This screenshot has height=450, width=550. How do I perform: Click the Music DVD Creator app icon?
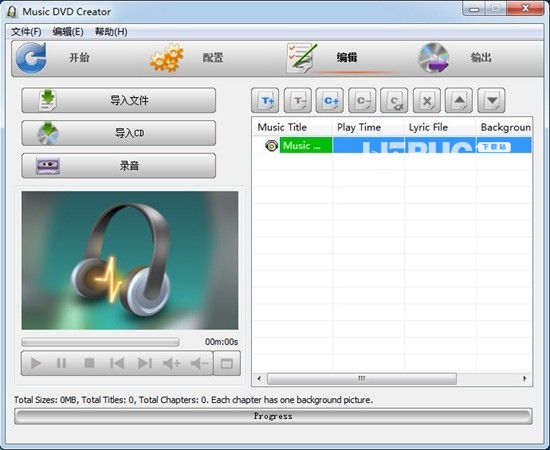coord(12,12)
